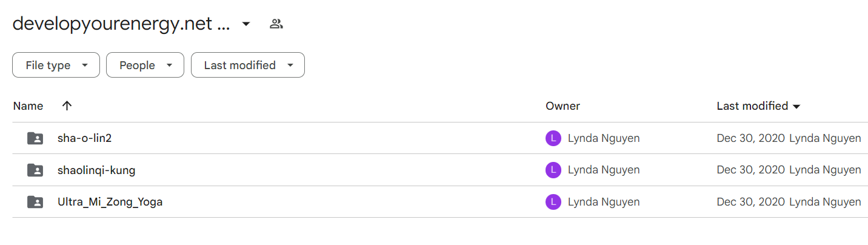Reverse sort with the Name arrow icon

tap(67, 106)
